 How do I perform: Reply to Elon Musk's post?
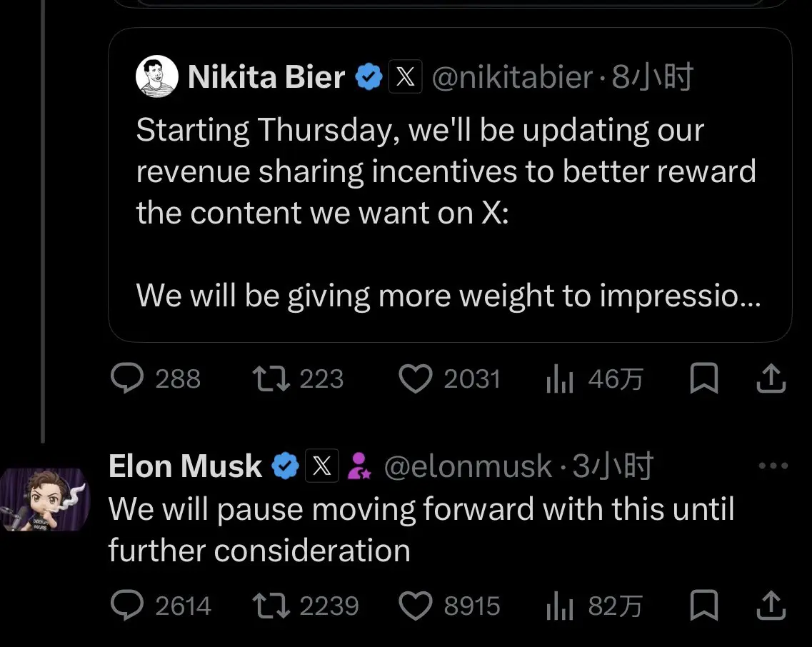(129, 606)
